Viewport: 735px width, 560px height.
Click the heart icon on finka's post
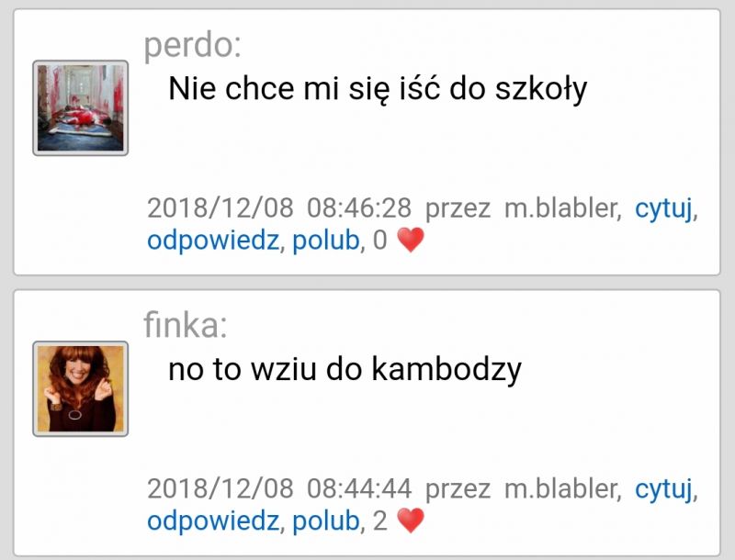pos(411,521)
